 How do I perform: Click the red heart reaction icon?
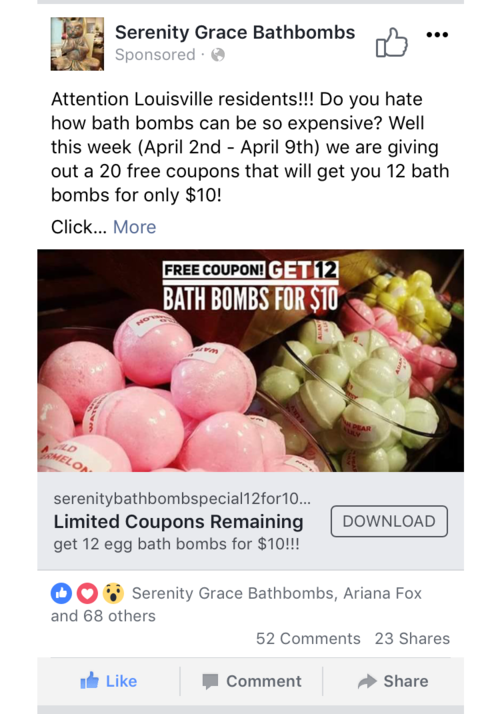(87, 593)
